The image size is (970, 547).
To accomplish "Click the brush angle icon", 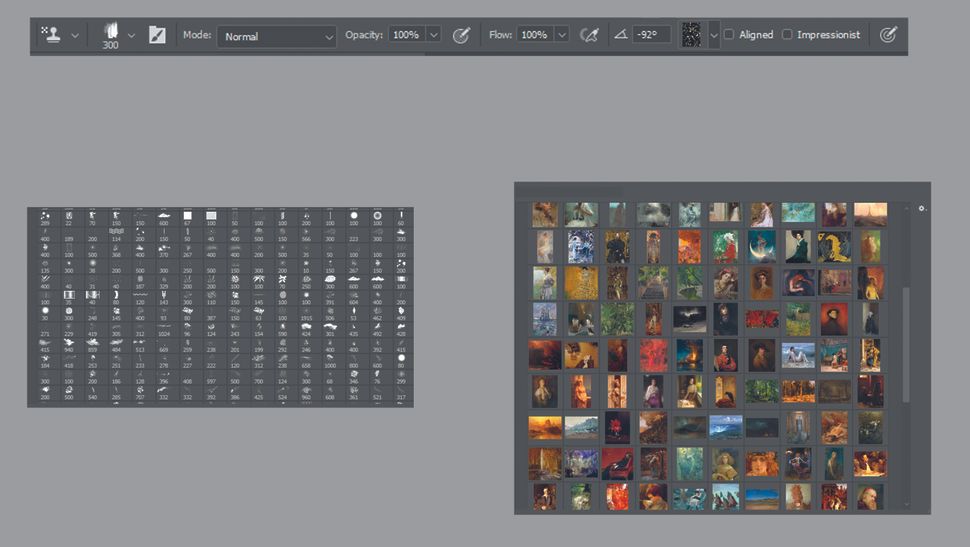I will click(x=620, y=35).
